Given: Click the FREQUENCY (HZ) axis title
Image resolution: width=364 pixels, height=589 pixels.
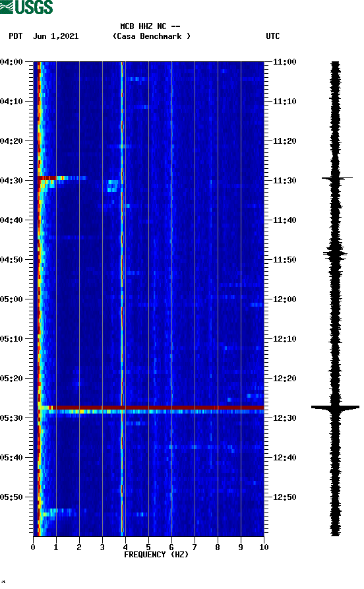Looking at the screenshot, I should tap(156, 555).
